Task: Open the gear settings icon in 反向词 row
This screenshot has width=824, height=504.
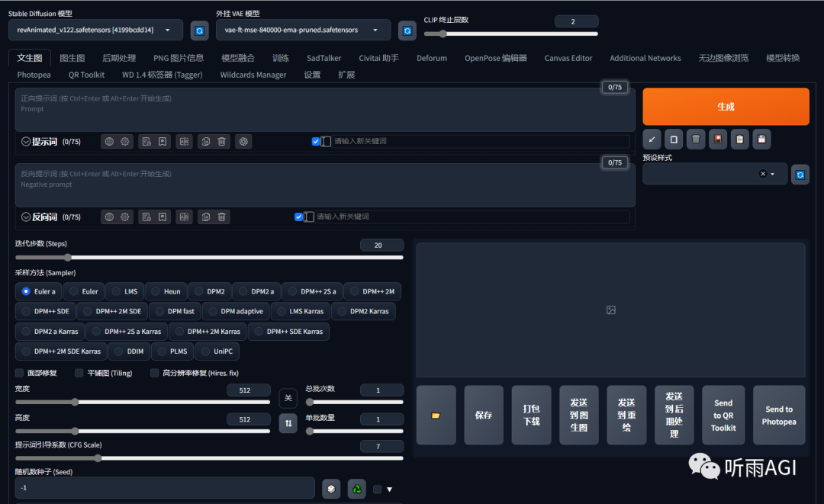Action: pyautogui.click(x=125, y=217)
